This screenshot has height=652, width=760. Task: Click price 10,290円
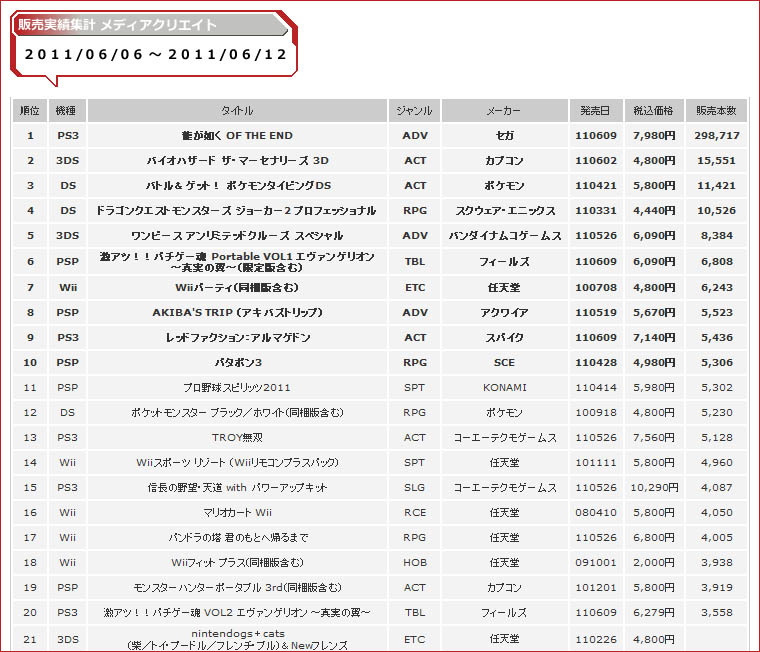point(654,488)
